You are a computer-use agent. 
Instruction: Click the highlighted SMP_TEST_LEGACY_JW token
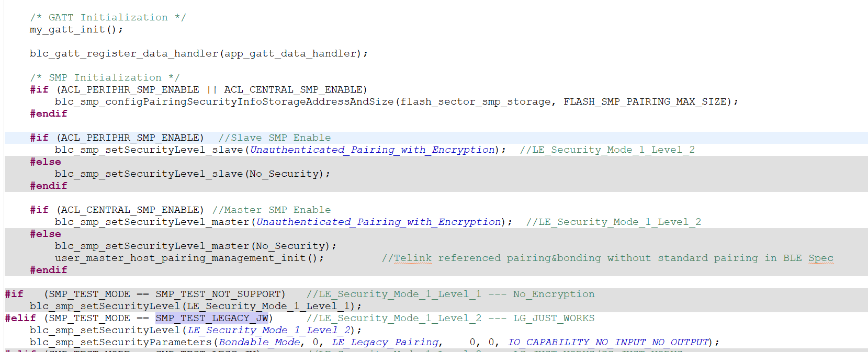212,318
